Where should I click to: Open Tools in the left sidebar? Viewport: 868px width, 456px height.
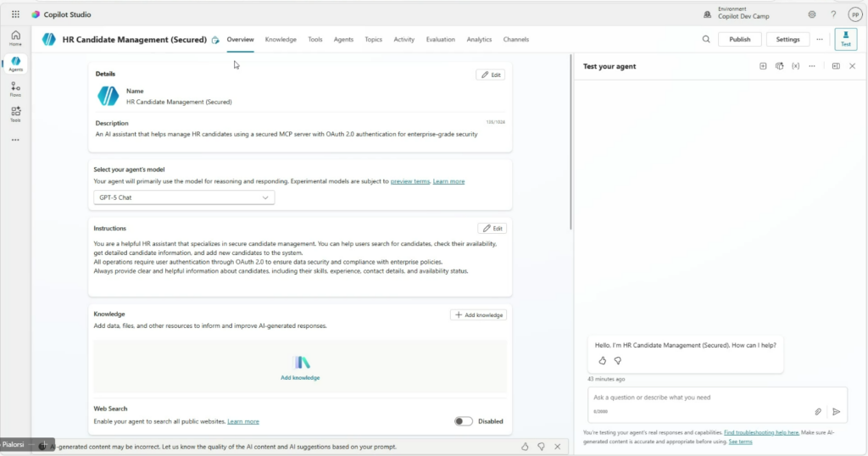click(15, 114)
